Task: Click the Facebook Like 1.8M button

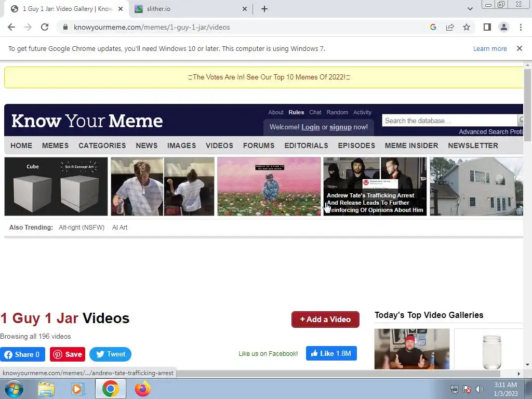Action: pyautogui.click(x=331, y=353)
